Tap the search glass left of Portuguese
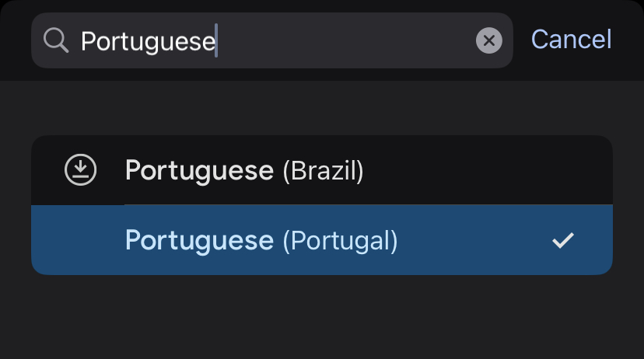Image resolution: width=644 pixels, height=359 pixels. (x=56, y=40)
